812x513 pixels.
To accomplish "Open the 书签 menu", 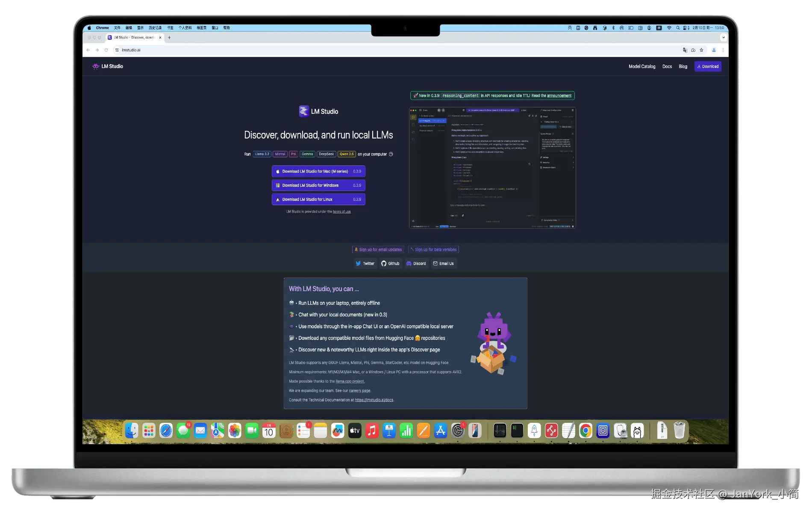I will [x=170, y=28].
